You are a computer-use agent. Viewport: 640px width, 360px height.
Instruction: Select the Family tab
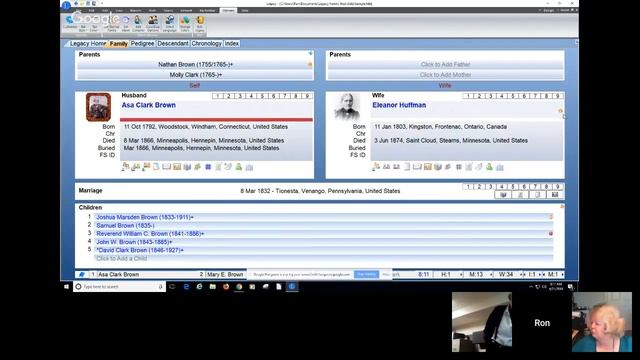pyautogui.click(x=118, y=43)
